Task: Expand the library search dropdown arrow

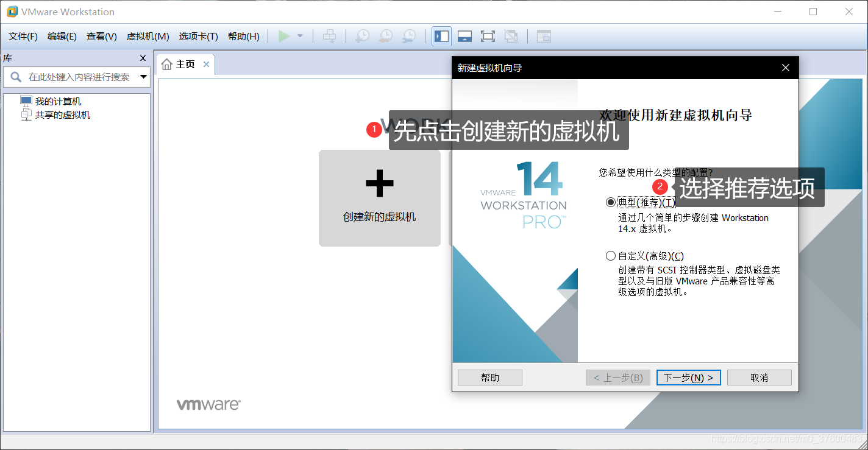Action: pyautogui.click(x=144, y=77)
